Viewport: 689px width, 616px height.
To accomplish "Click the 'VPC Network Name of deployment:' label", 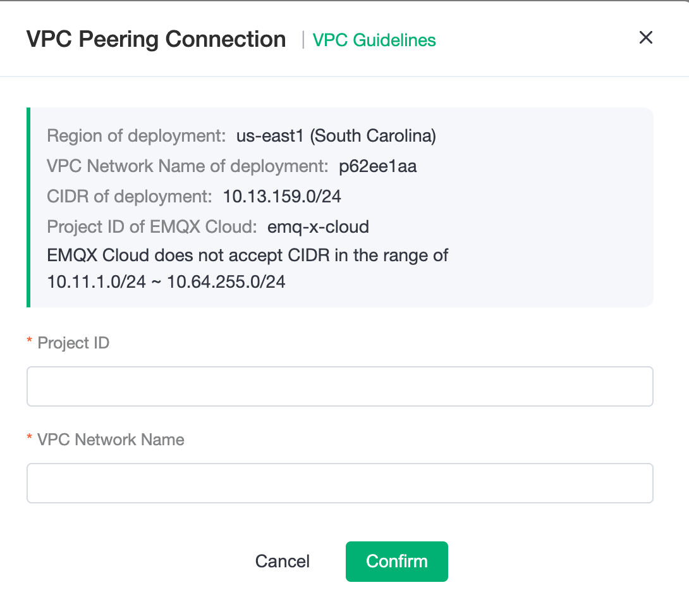I will (188, 166).
